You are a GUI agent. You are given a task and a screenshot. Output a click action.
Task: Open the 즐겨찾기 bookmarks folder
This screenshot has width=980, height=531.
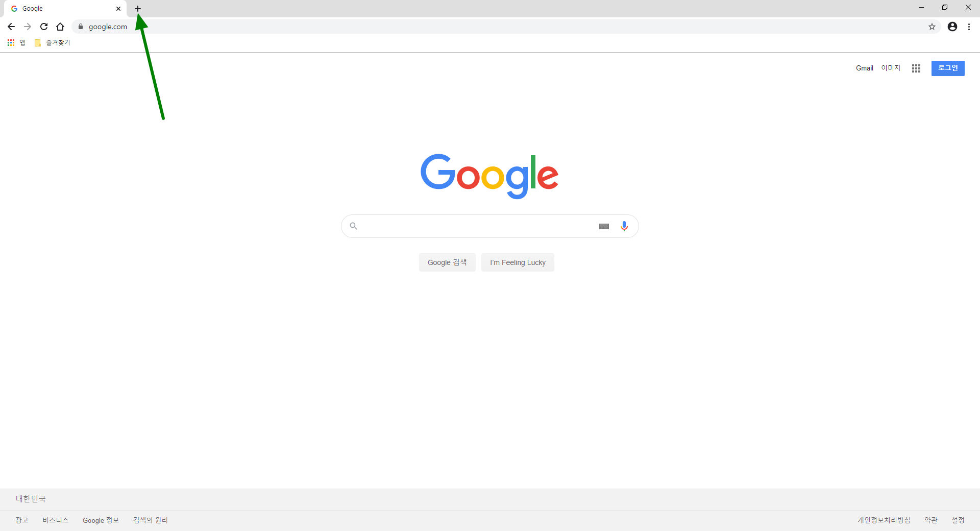tap(52, 43)
